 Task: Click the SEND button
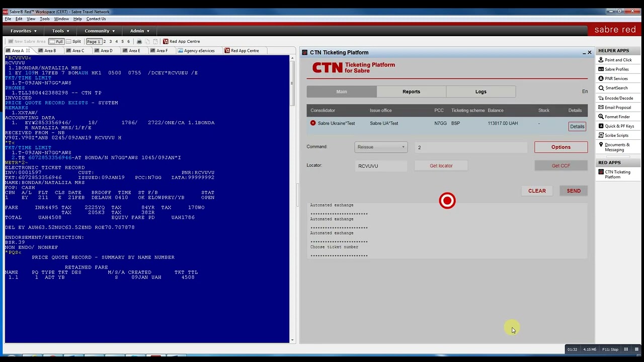(x=574, y=191)
